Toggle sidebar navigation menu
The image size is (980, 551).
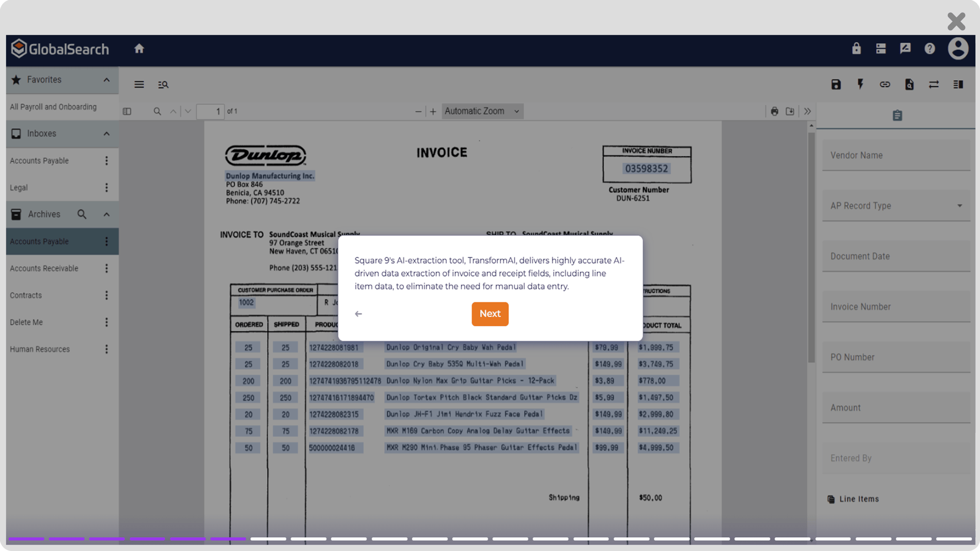139,84
